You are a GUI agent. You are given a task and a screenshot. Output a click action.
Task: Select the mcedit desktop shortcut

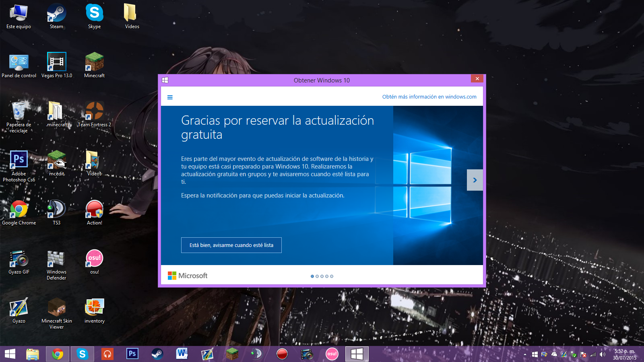(x=56, y=163)
